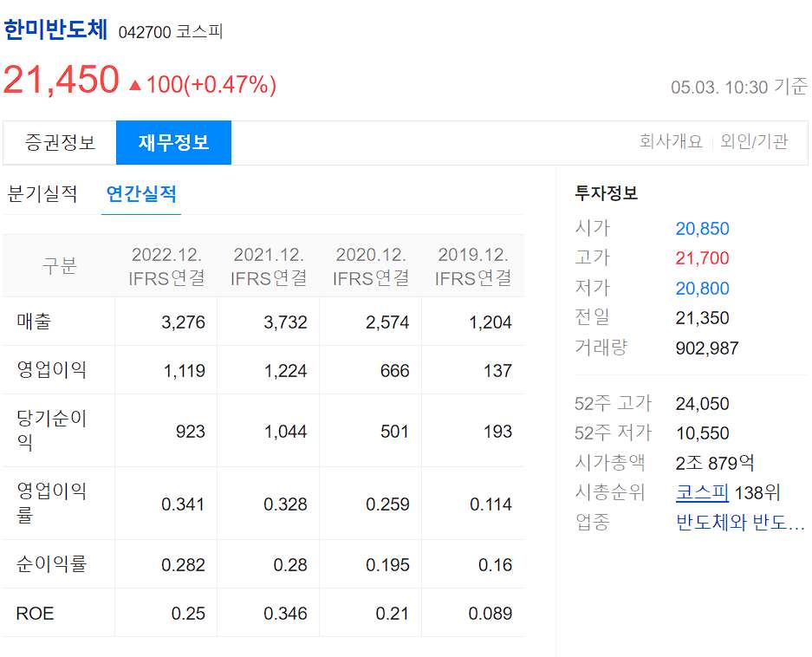Open the 한미반도체 stock title link
The width and height of the screenshot is (812, 657).
tap(55, 29)
